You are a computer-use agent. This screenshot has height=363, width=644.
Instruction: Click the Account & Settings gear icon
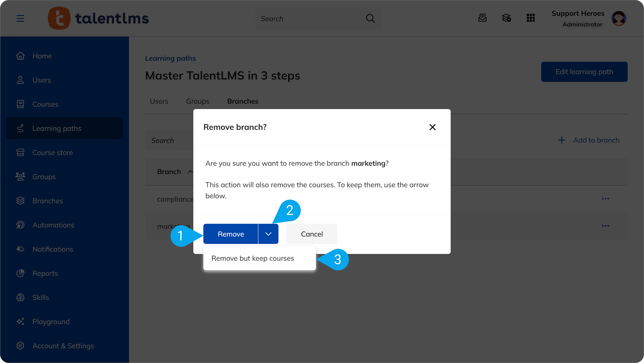pyautogui.click(x=20, y=346)
